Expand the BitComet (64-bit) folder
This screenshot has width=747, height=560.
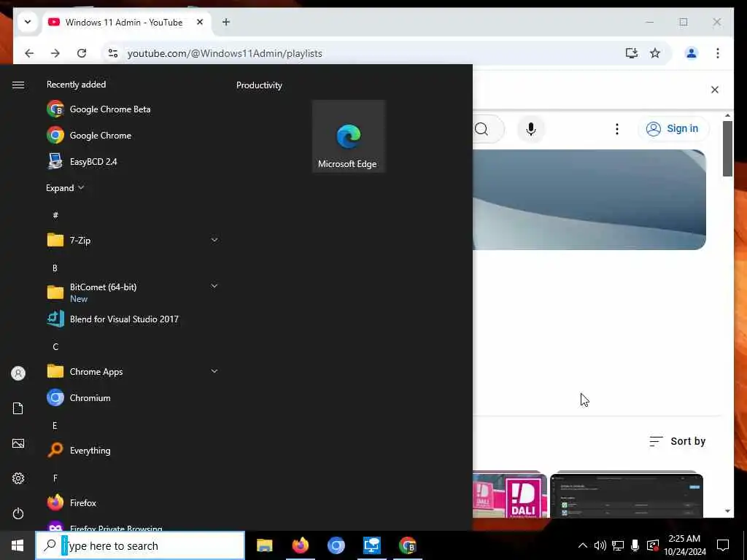(x=214, y=286)
